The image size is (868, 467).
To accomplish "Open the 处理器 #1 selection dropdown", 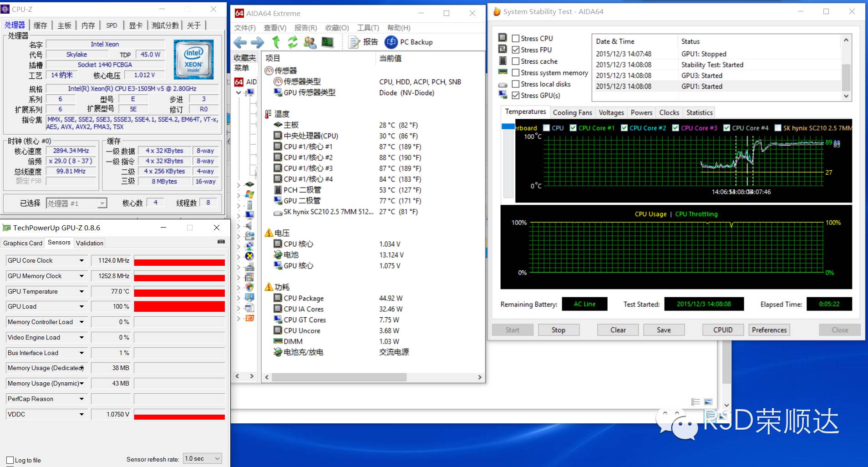I will coord(76,203).
